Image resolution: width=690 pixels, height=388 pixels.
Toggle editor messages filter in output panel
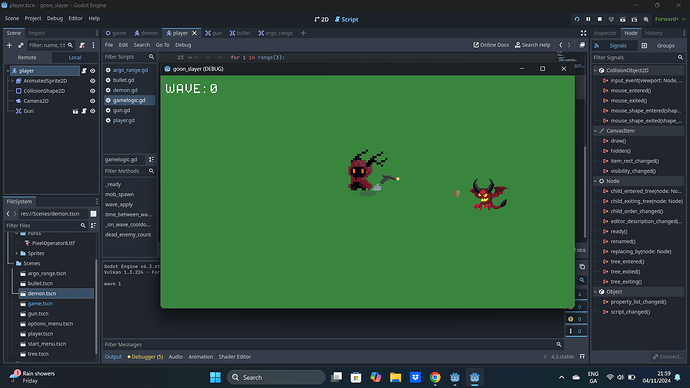coord(576,331)
